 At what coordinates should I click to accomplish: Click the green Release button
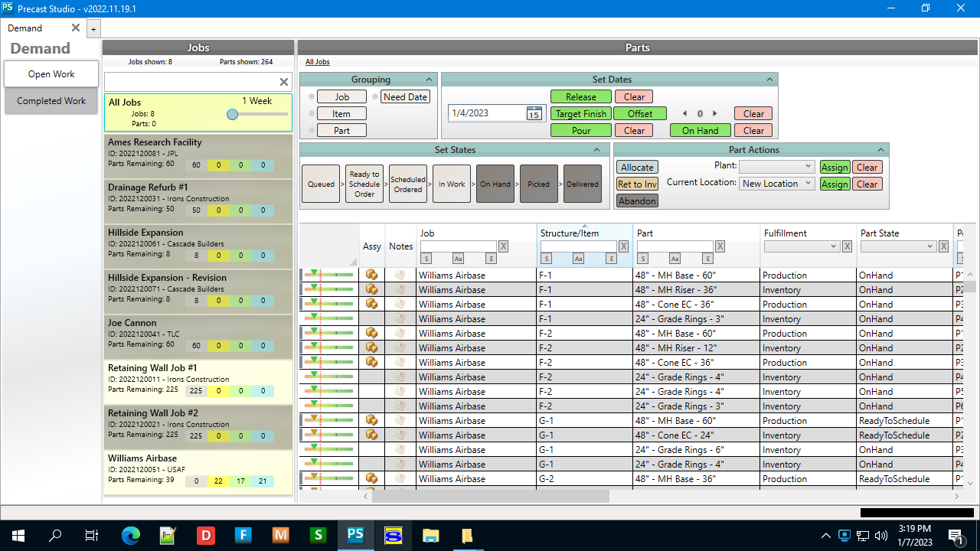[580, 97]
